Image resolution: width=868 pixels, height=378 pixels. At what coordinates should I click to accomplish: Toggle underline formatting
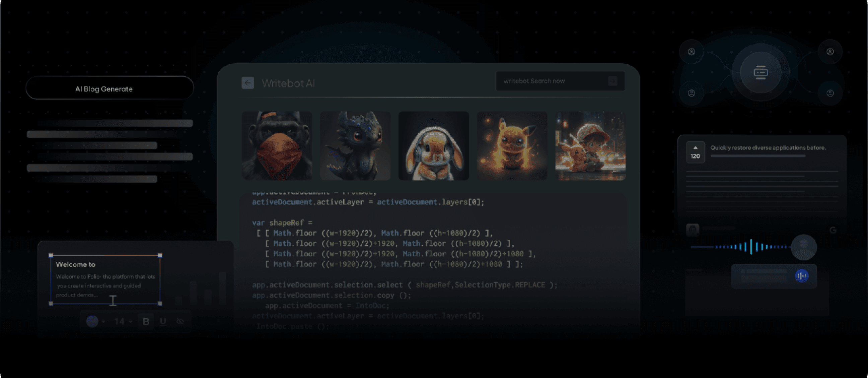click(163, 322)
